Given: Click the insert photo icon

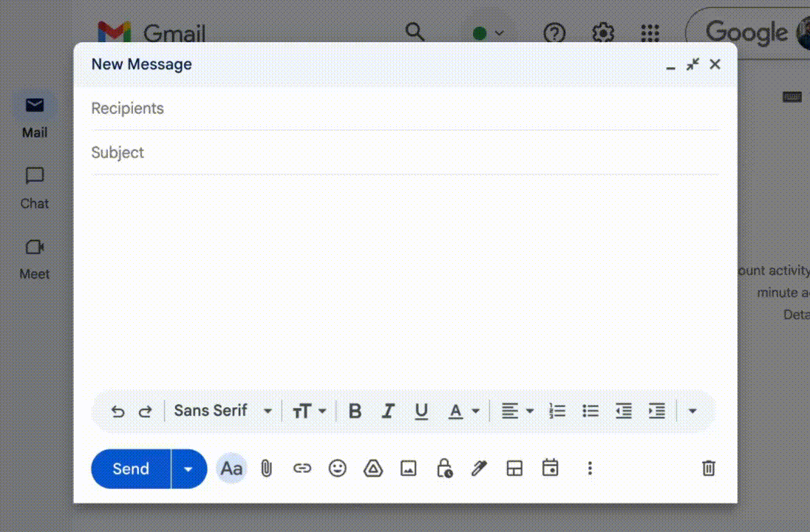Looking at the screenshot, I should click(408, 468).
